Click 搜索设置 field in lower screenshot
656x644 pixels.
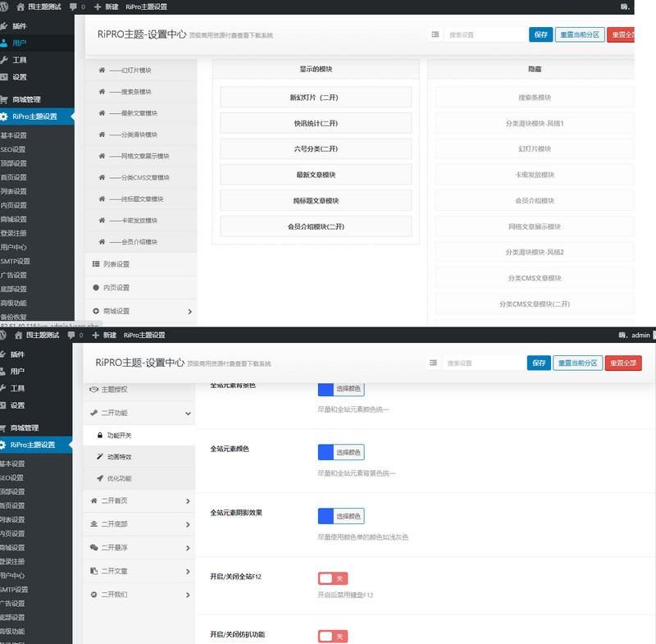[483, 363]
